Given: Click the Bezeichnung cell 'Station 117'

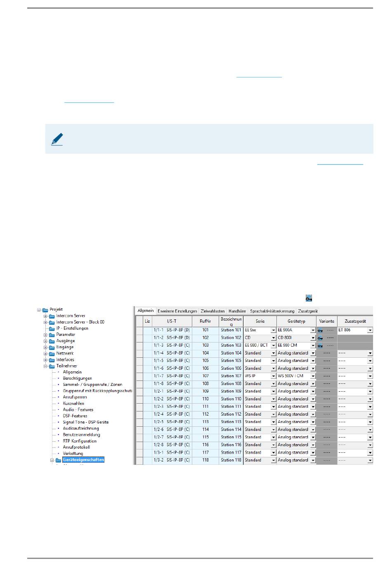Looking at the screenshot, I should click(x=231, y=452).
